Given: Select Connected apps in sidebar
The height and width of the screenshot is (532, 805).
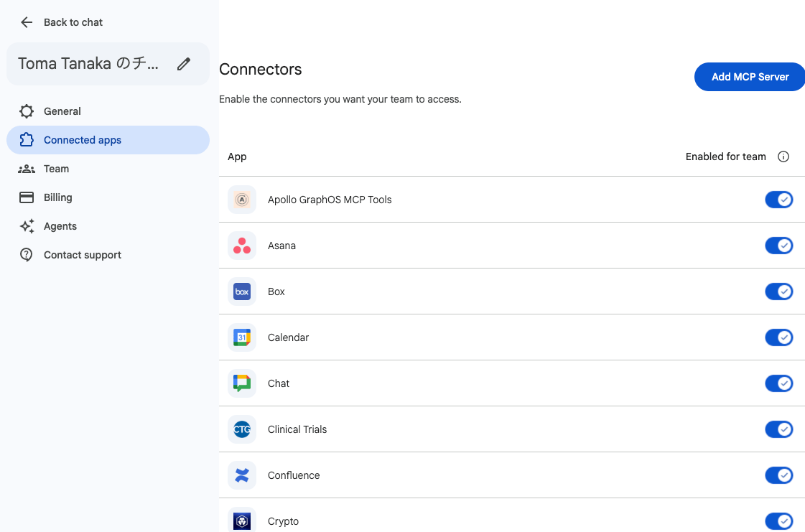Looking at the screenshot, I should [108, 140].
